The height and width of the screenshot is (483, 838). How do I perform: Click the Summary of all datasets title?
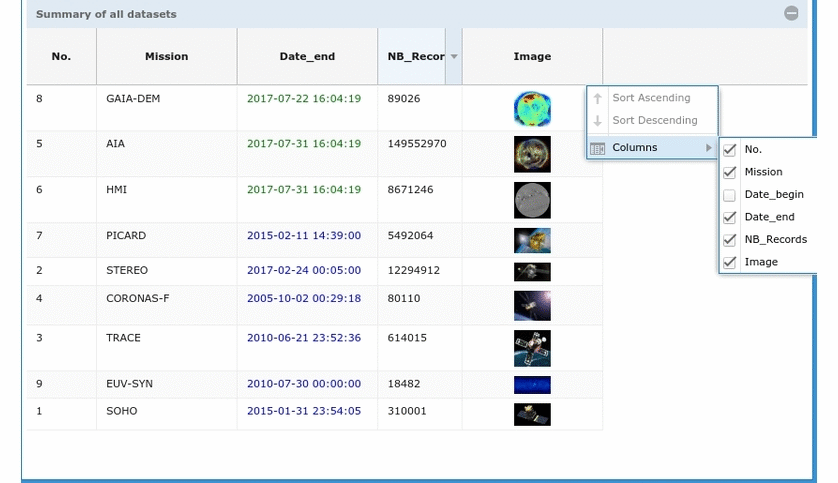pos(106,14)
